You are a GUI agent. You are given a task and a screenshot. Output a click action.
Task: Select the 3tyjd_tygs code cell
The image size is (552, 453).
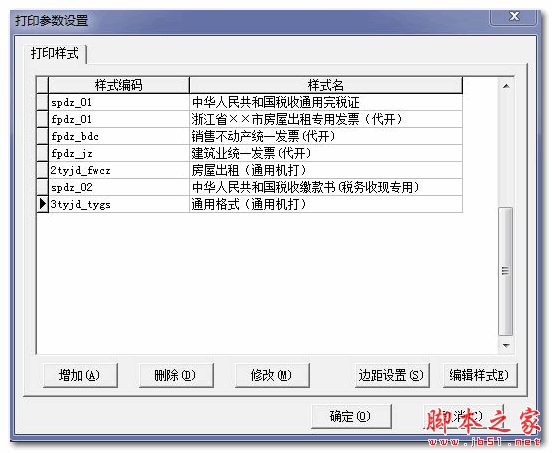pos(119,204)
